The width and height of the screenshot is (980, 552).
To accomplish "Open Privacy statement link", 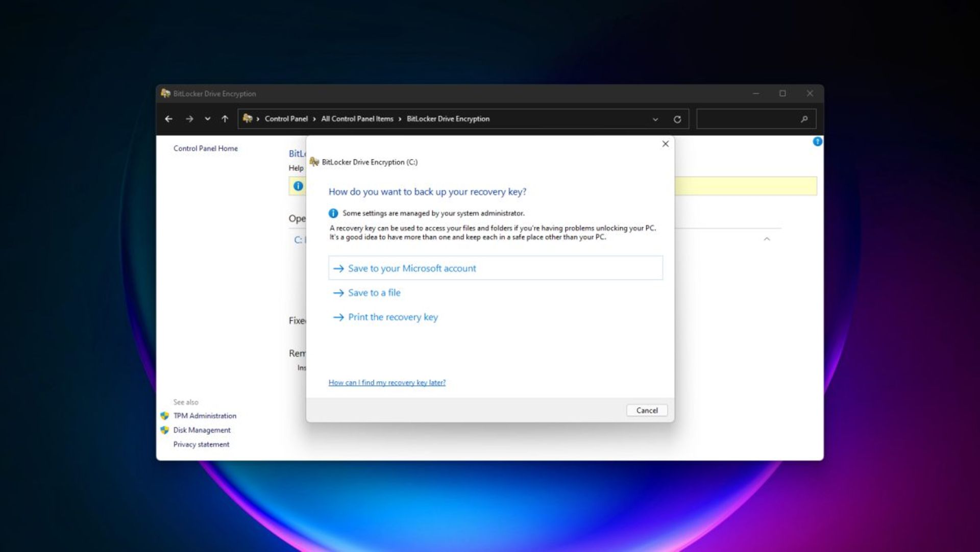I will pos(201,444).
